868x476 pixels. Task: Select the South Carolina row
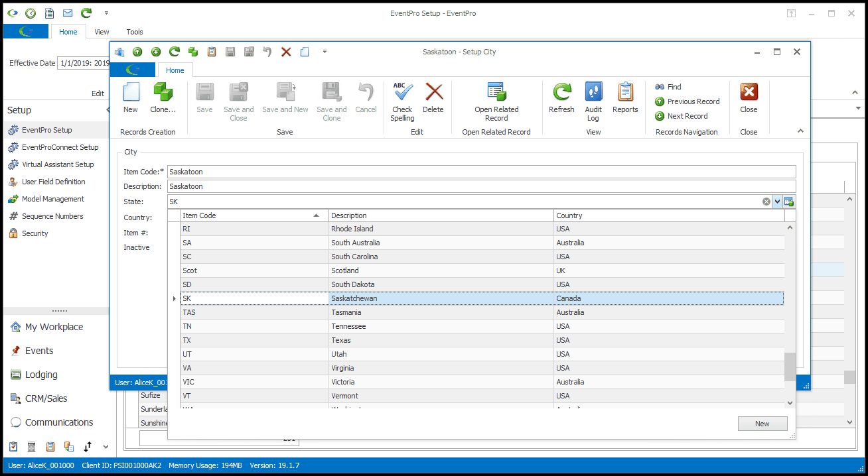482,257
